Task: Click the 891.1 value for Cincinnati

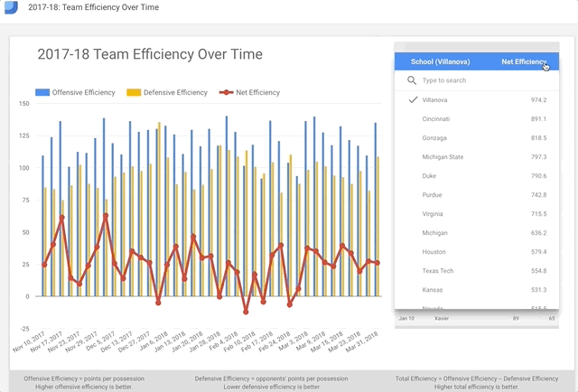Action: (538, 118)
